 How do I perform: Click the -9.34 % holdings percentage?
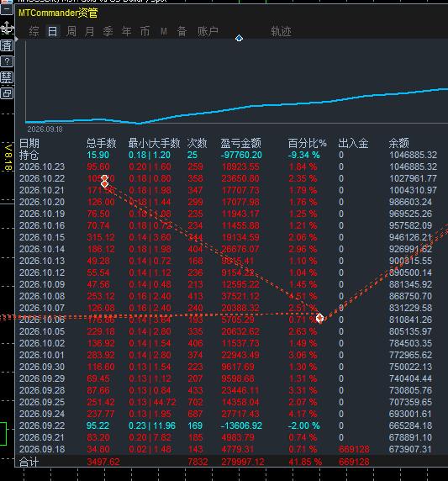coord(304,156)
